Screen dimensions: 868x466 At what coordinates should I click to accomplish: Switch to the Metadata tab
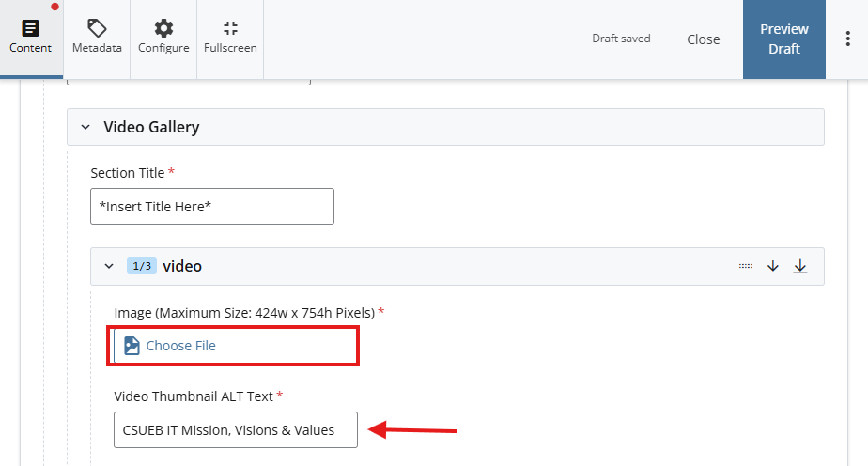[x=97, y=38]
